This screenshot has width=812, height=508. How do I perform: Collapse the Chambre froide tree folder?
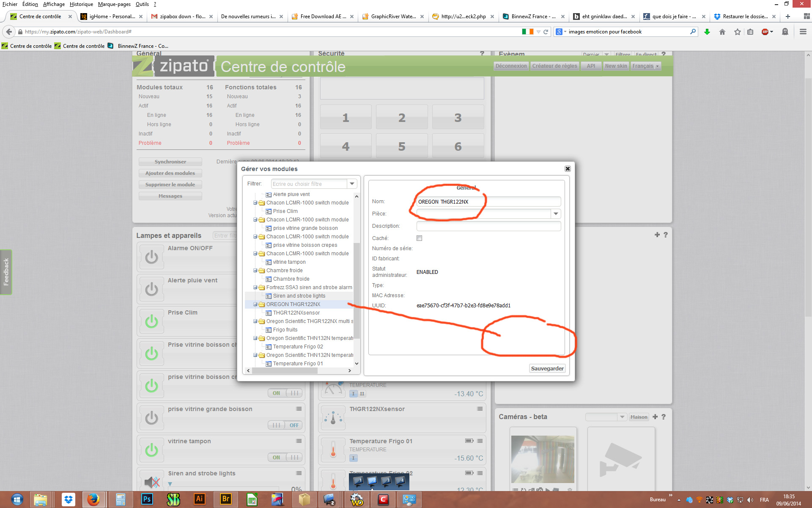coord(255,271)
